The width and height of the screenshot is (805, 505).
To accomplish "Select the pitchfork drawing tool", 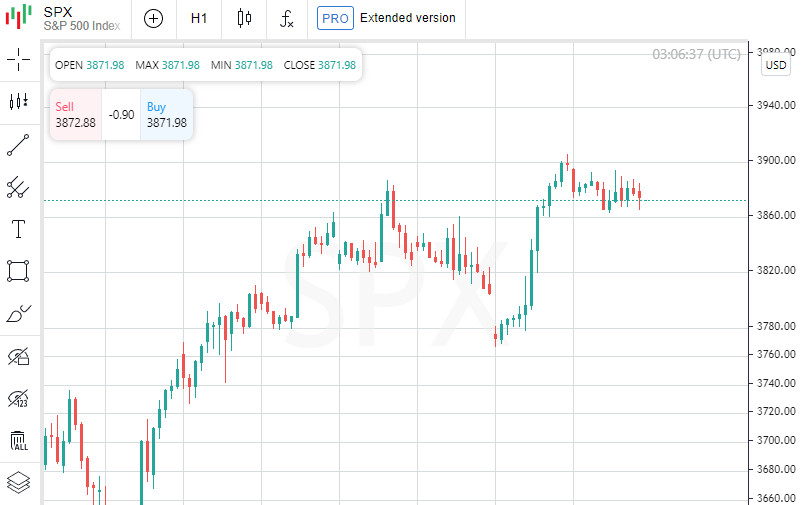I will coord(18,187).
